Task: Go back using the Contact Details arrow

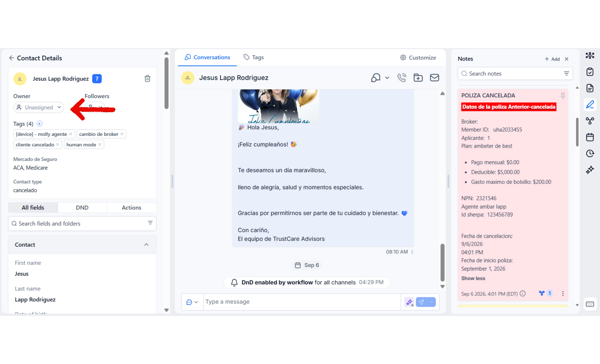Action: coord(11,58)
